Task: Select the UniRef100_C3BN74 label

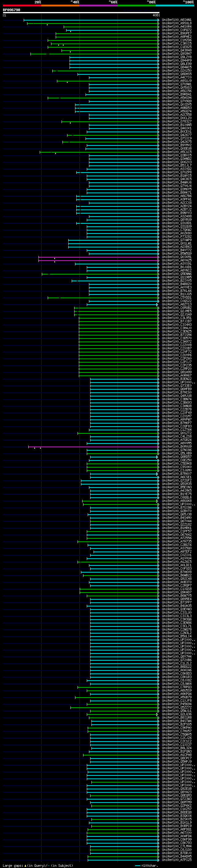Action: [177, 399]
